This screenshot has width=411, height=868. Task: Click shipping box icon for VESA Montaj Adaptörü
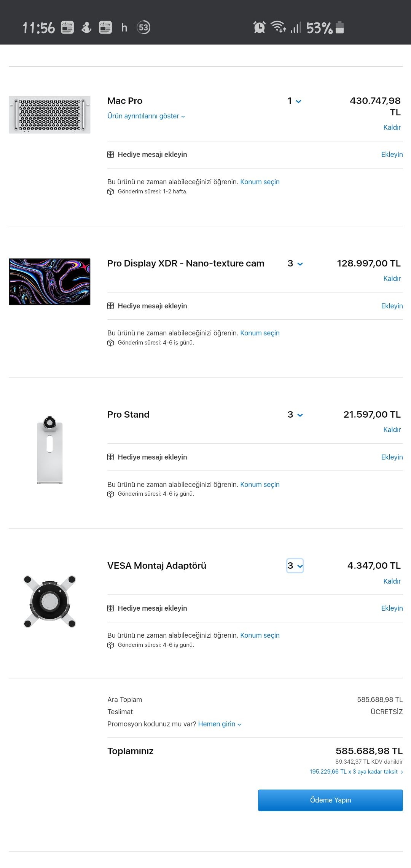point(111,645)
